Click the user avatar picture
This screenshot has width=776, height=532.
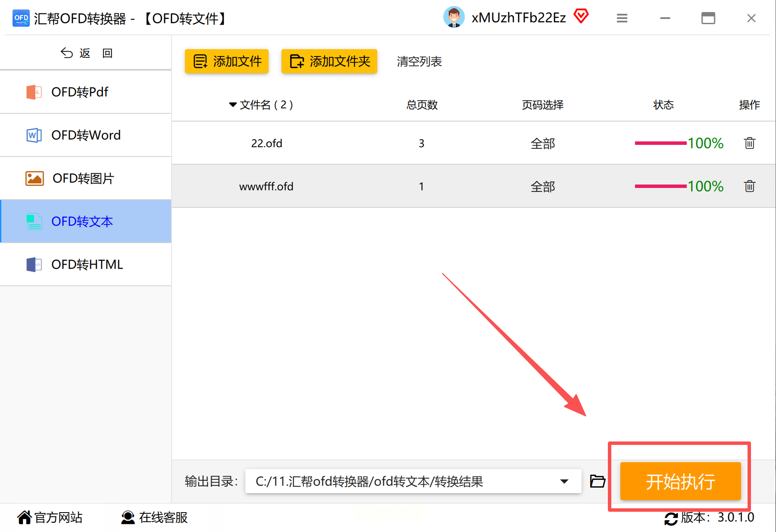click(x=454, y=17)
